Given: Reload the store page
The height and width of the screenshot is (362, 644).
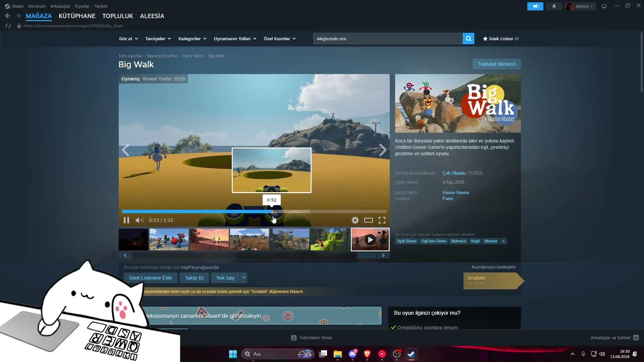Looking at the screenshot, I should [8, 26].
